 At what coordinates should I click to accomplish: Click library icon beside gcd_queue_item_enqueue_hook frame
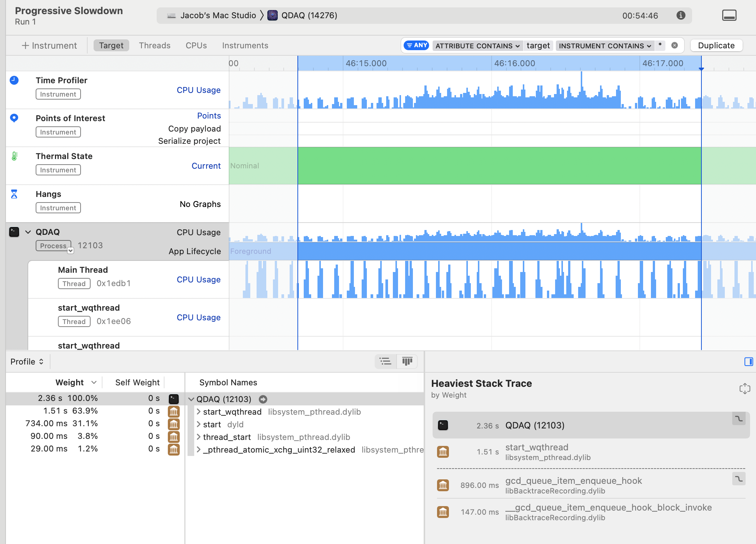(x=443, y=485)
